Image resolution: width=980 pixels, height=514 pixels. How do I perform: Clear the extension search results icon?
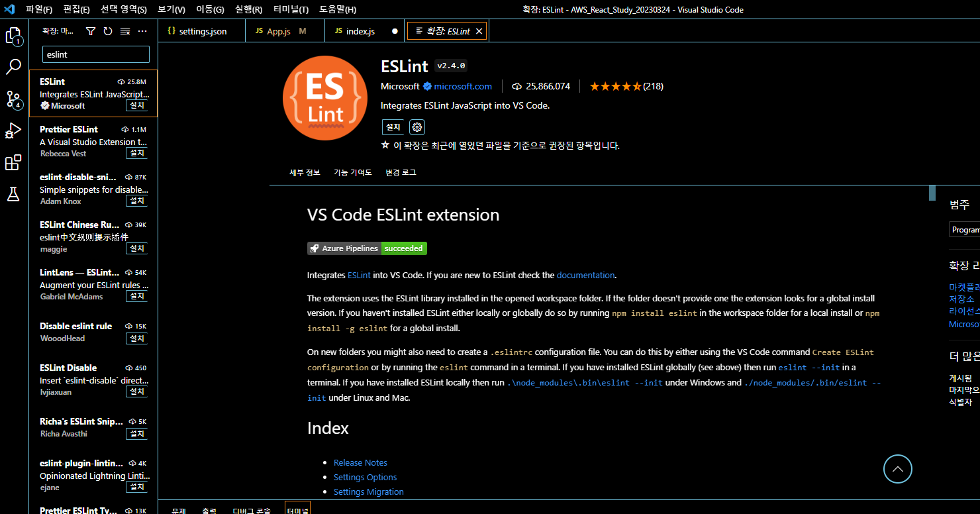coord(125,31)
